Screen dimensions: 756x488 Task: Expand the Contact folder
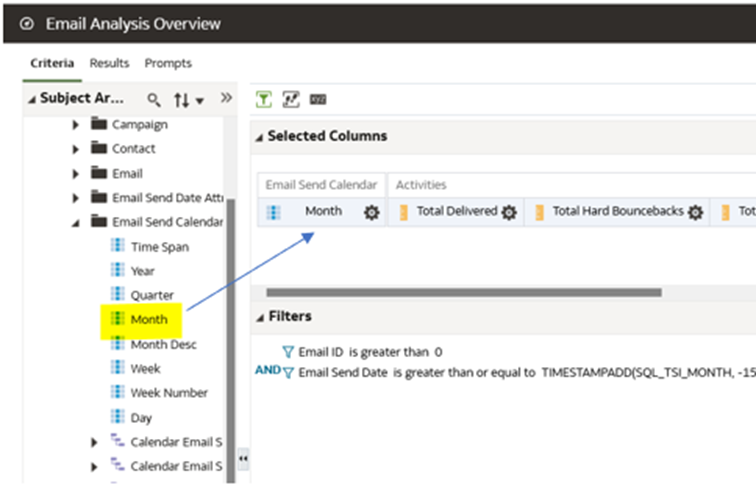[75, 149]
